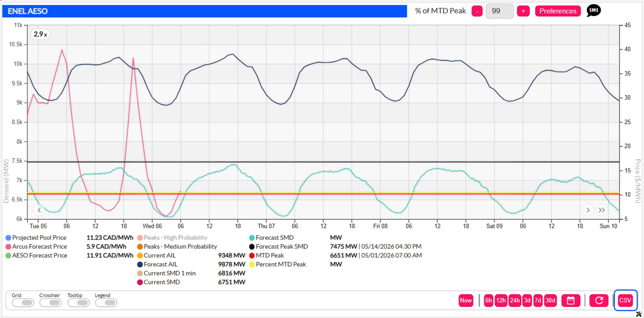This screenshot has height=318, width=644.
Task: Set time range to 6h
Action: click(489, 300)
